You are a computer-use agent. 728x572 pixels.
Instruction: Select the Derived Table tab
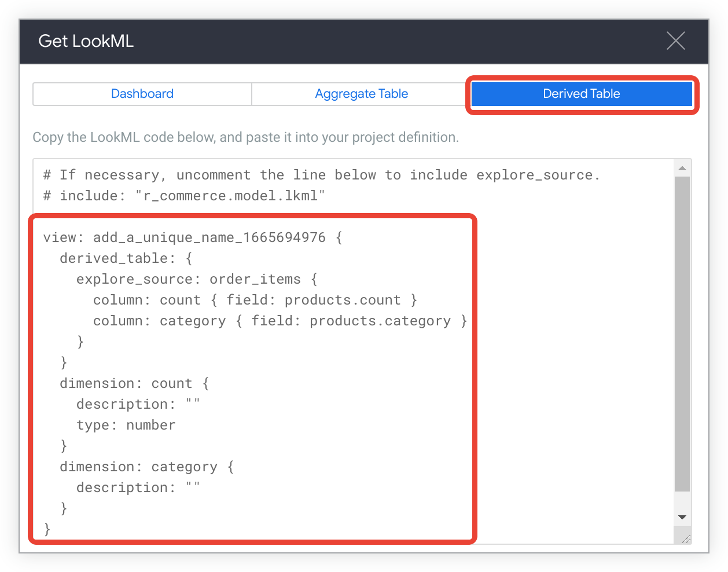581,94
